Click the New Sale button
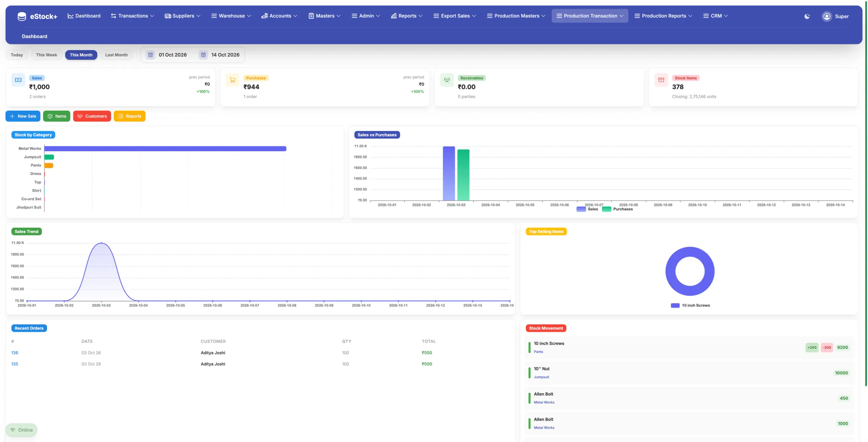Image resolution: width=868 pixels, height=442 pixels. 23,116
